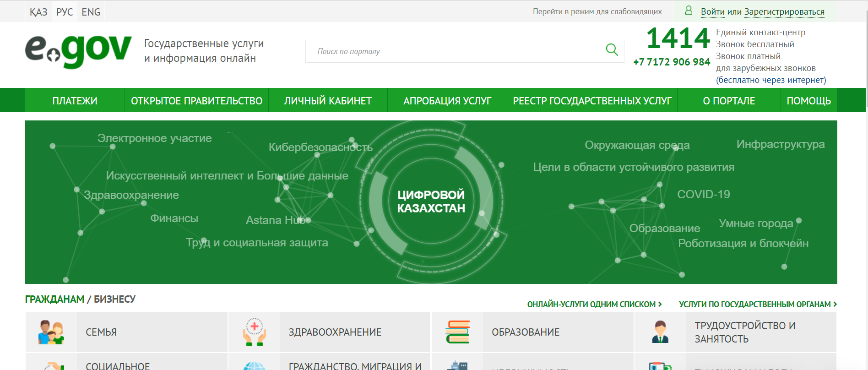The image size is (868, 370).
Task: Open the О ПОРТАЛЕ menu
Action: click(729, 101)
